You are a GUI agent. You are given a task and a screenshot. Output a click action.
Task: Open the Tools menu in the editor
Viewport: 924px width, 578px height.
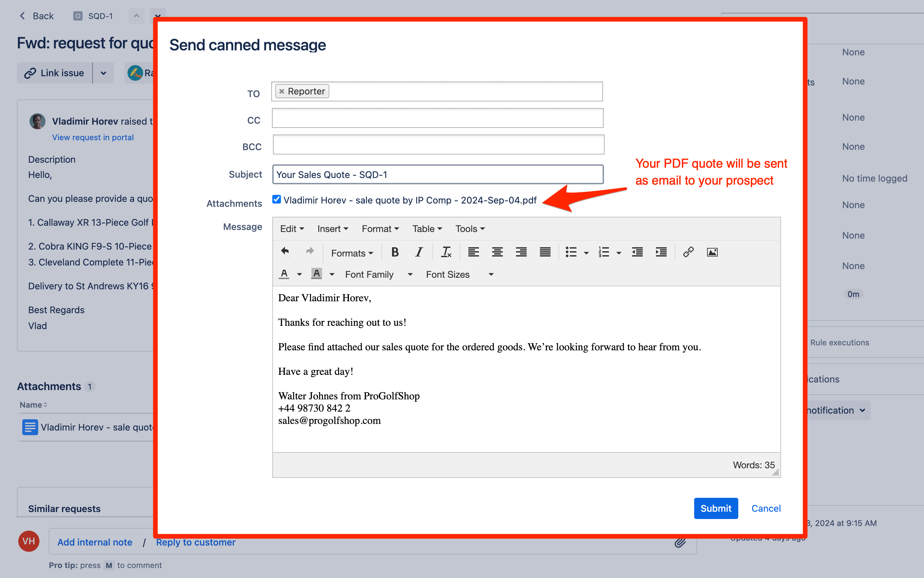click(x=469, y=228)
